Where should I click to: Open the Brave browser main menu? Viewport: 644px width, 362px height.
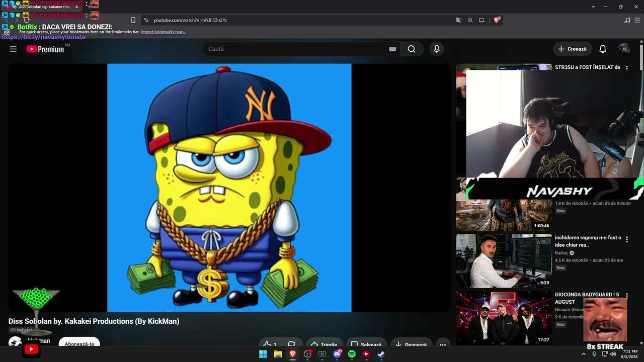point(637,20)
